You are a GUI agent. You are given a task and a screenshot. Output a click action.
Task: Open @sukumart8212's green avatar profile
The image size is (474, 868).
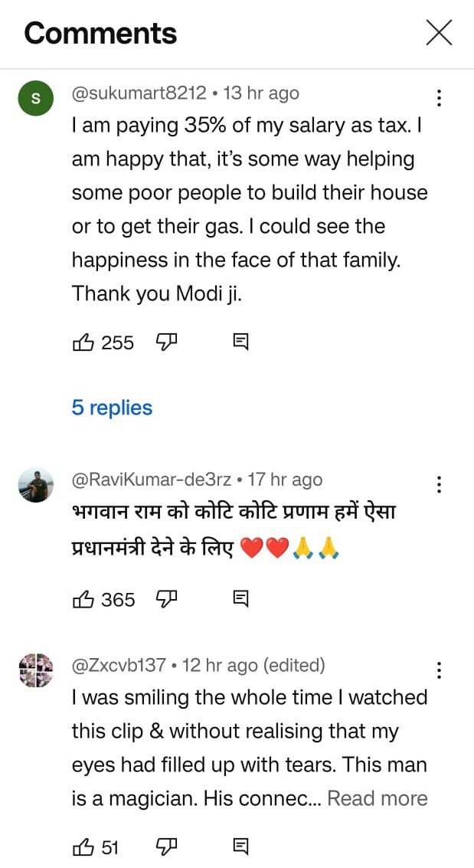click(35, 100)
